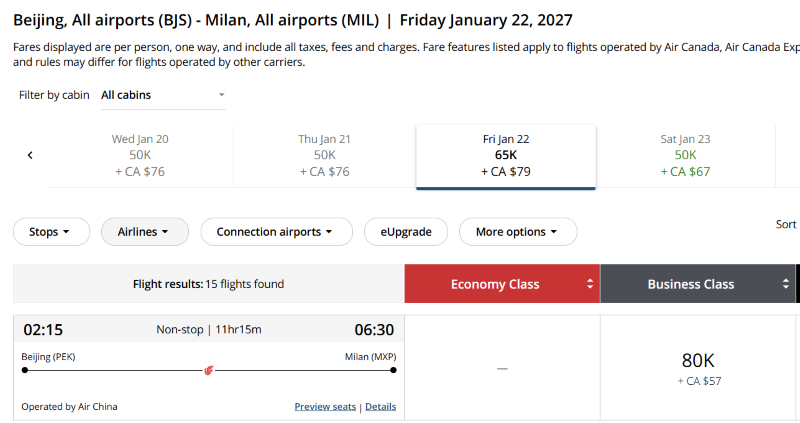
Task: Expand Connection airports filter
Action: click(276, 232)
